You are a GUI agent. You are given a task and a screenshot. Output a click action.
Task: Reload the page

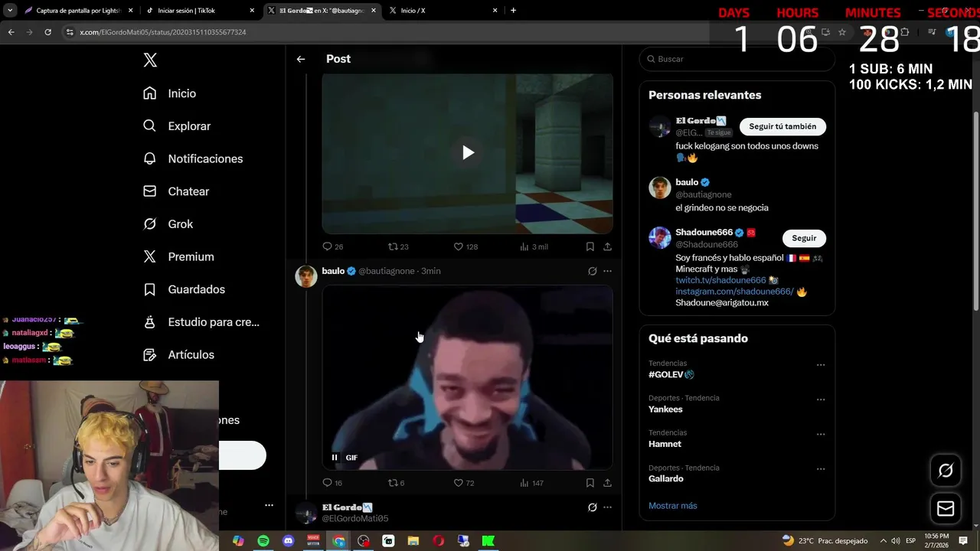47,32
